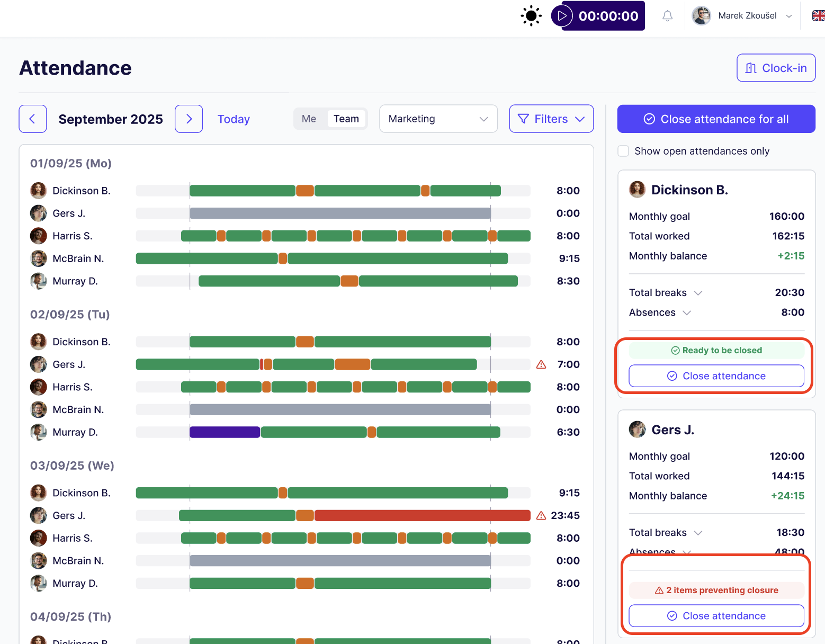Click the UK flag language icon
This screenshot has width=825, height=644.
[x=818, y=16]
